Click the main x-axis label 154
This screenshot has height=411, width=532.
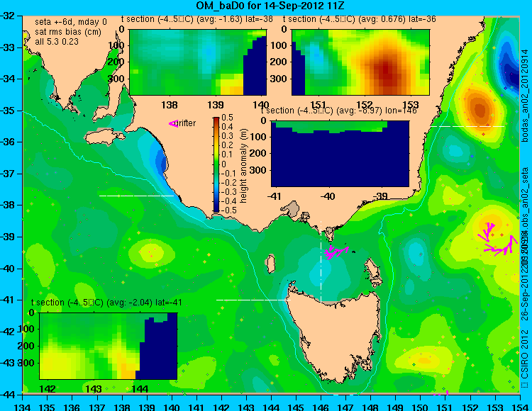pos(520,407)
